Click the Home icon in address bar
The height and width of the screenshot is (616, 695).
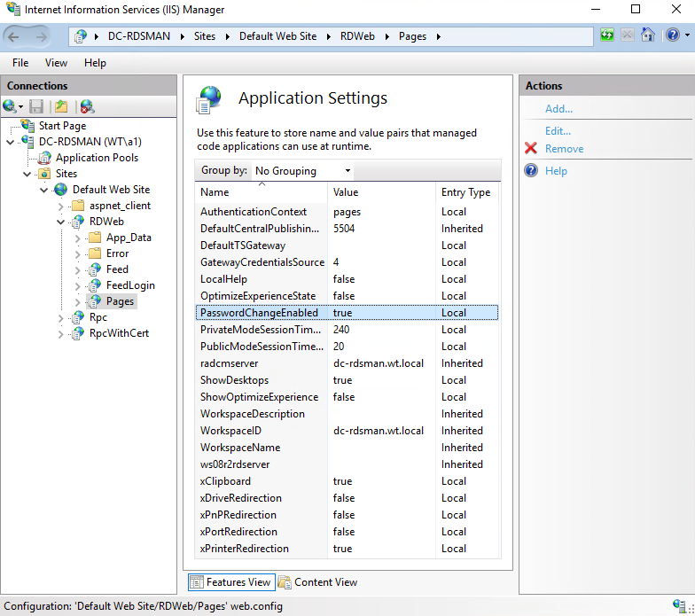648,36
